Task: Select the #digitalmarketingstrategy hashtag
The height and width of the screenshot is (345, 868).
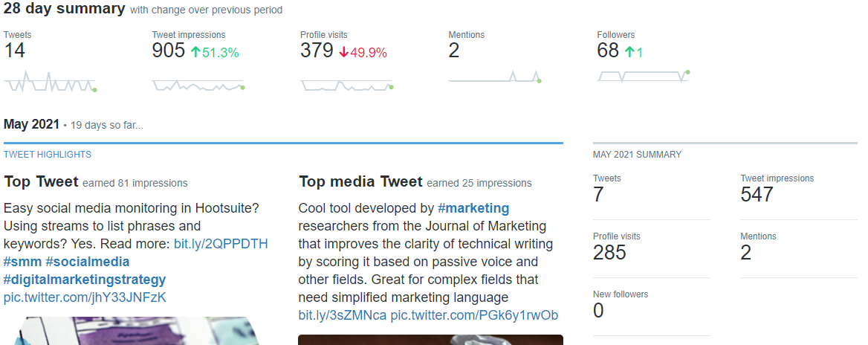Action: pyautogui.click(x=85, y=280)
